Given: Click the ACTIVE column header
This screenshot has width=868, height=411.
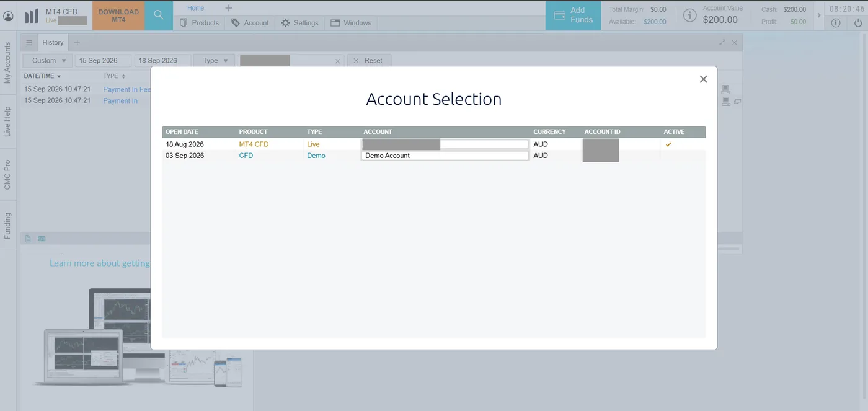Looking at the screenshot, I should coord(674,132).
